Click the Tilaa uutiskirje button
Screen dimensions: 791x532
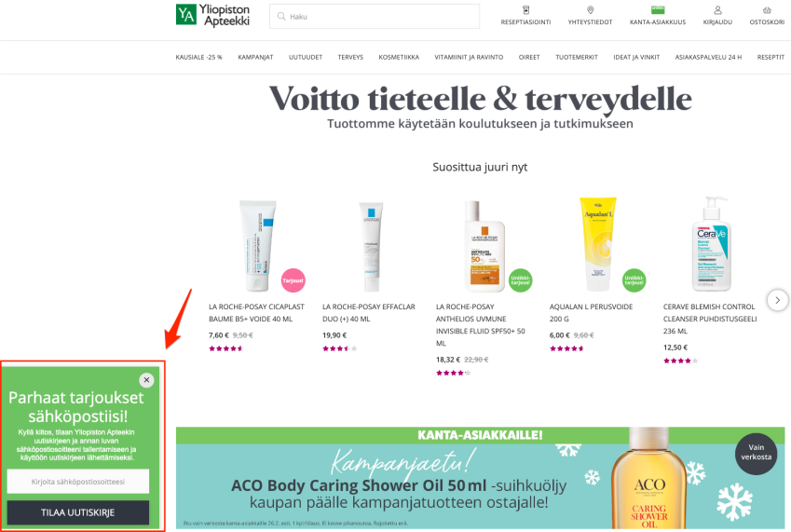(x=77, y=512)
